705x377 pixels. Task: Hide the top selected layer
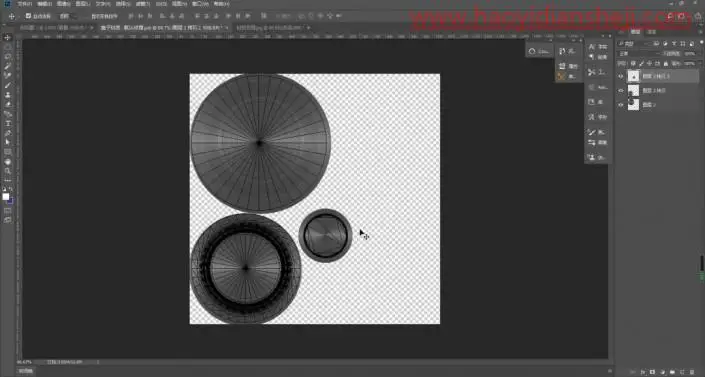[621, 76]
